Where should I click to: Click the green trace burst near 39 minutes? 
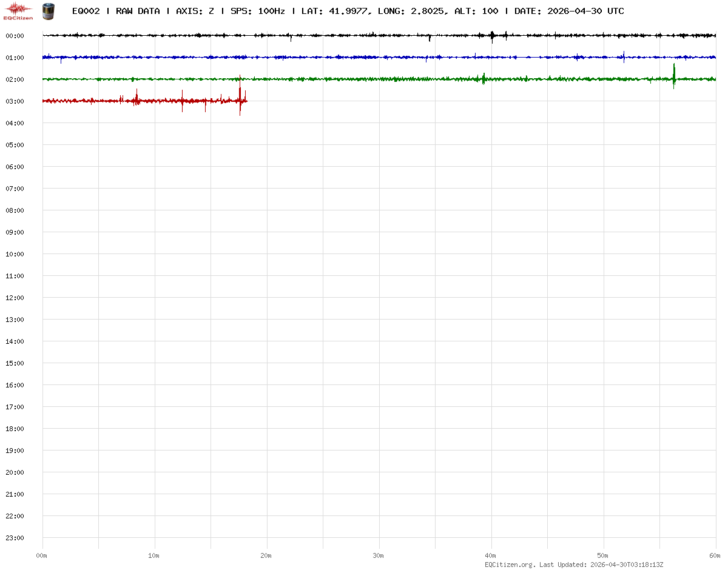click(484, 79)
